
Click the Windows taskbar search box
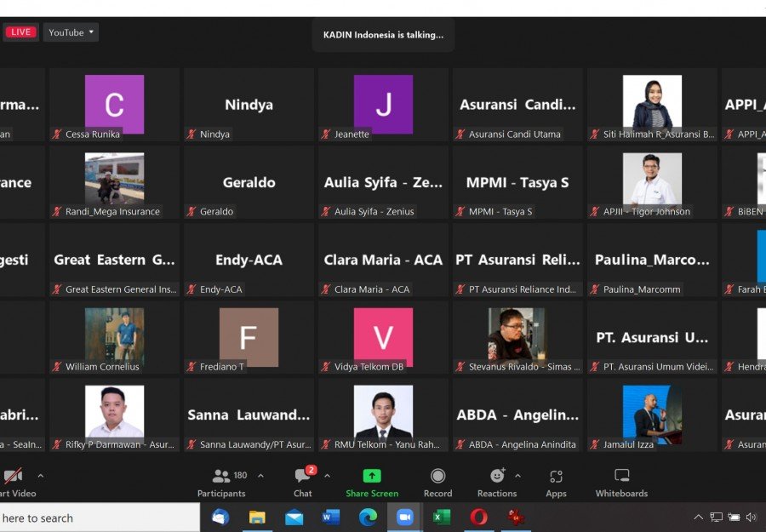click(100, 518)
